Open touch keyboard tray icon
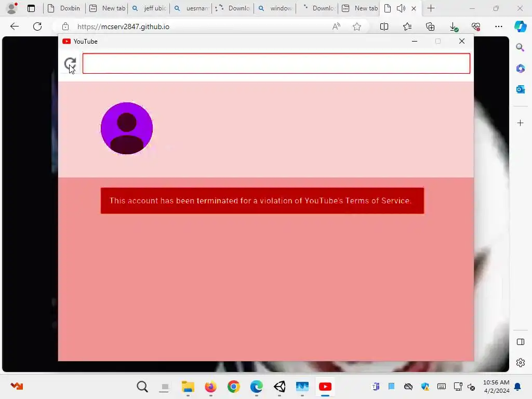Image resolution: width=532 pixels, height=399 pixels. 442,387
